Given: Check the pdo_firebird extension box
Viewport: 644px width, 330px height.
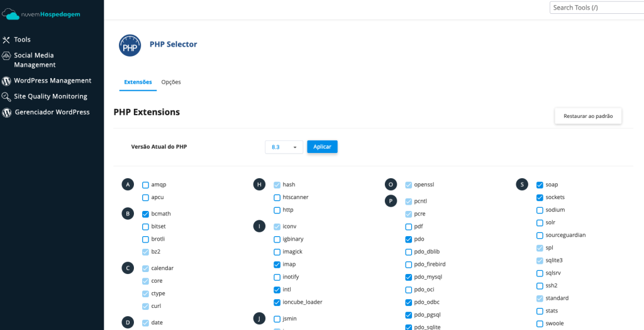Looking at the screenshot, I should click(x=409, y=265).
